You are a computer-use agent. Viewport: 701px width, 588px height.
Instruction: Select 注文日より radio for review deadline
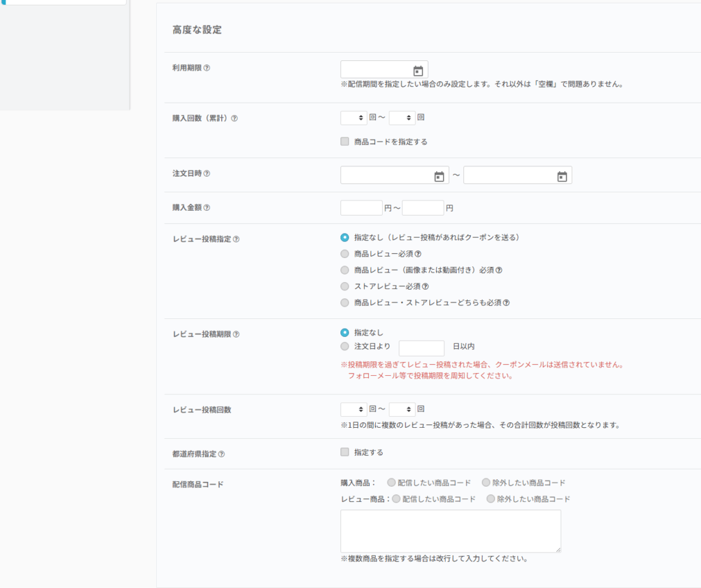click(345, 346)
